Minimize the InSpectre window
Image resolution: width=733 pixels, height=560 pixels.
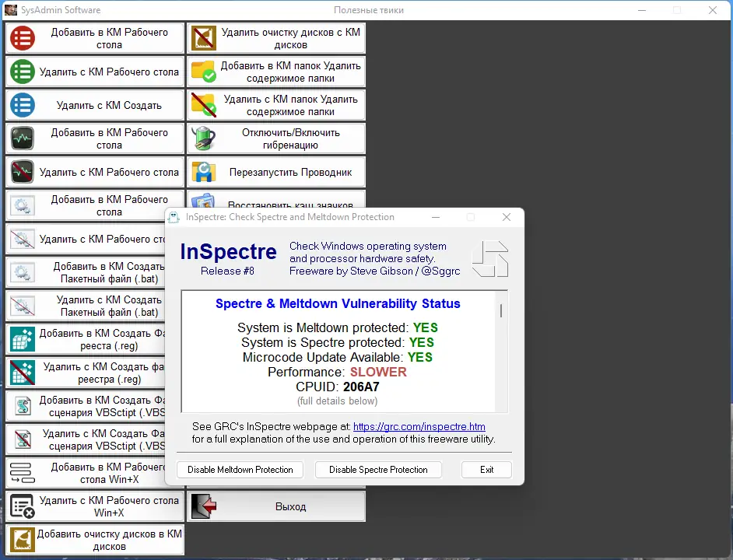click(x=436, y=217)
